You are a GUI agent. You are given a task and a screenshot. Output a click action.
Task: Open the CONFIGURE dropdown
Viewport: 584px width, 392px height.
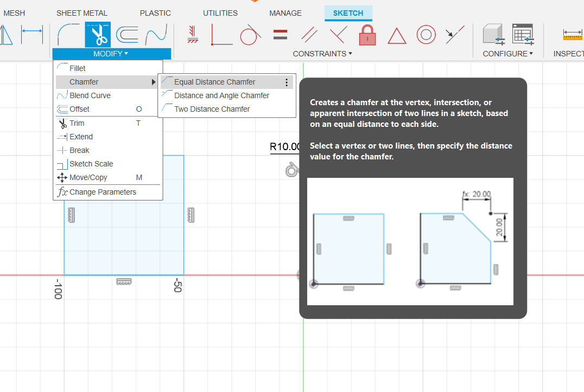(507, 54)
